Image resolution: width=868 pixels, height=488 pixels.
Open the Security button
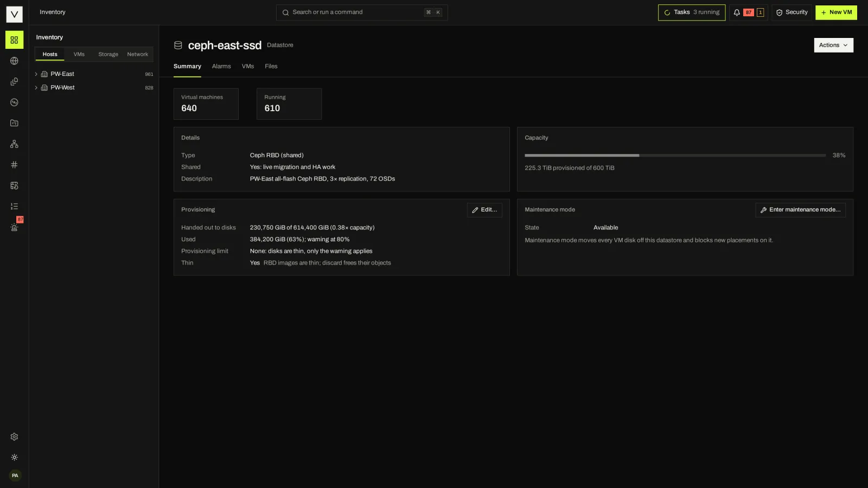coord(792,12)
